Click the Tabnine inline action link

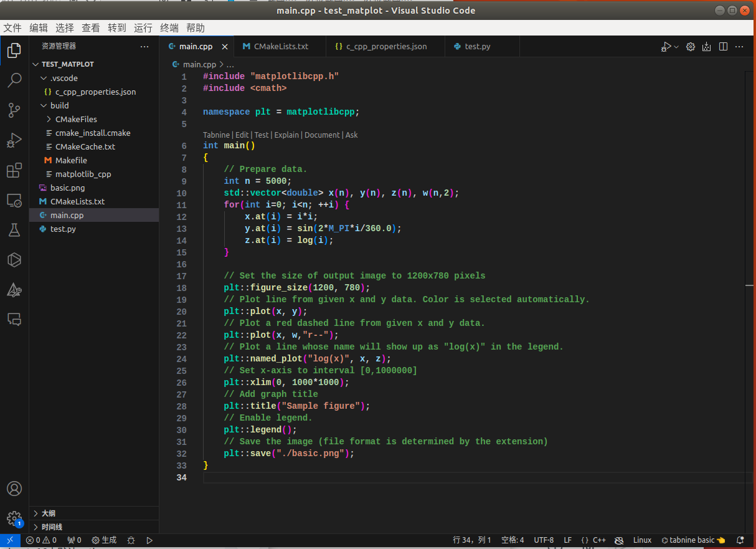click(x=216, y=135)
